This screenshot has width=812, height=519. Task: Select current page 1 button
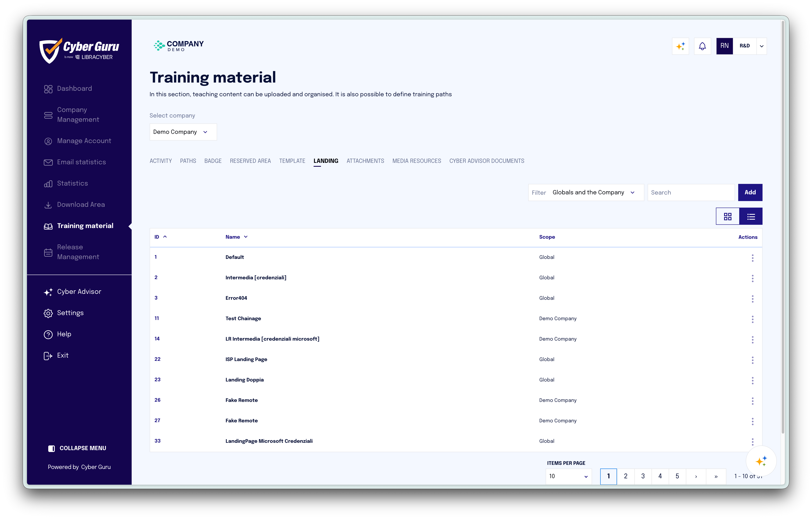point(608,476)
